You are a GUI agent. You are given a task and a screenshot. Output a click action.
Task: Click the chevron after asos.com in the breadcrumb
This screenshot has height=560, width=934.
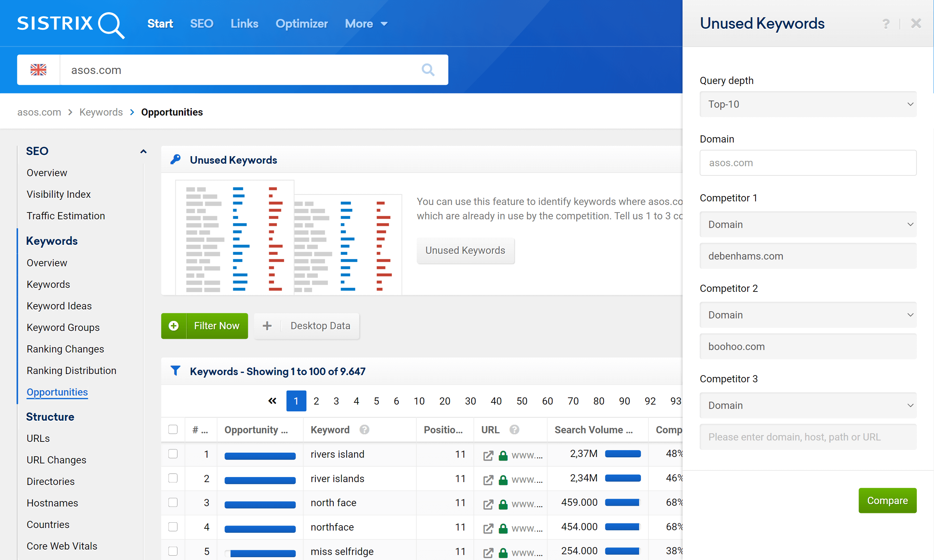click(70, 112)
